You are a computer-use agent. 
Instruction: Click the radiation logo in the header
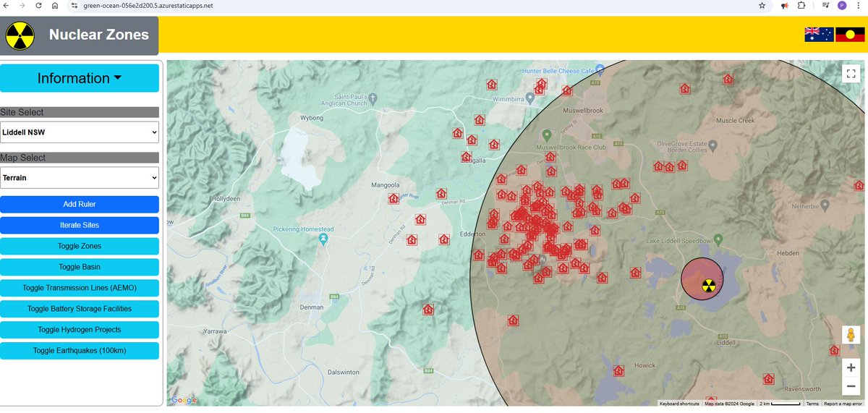click(20, 35)
